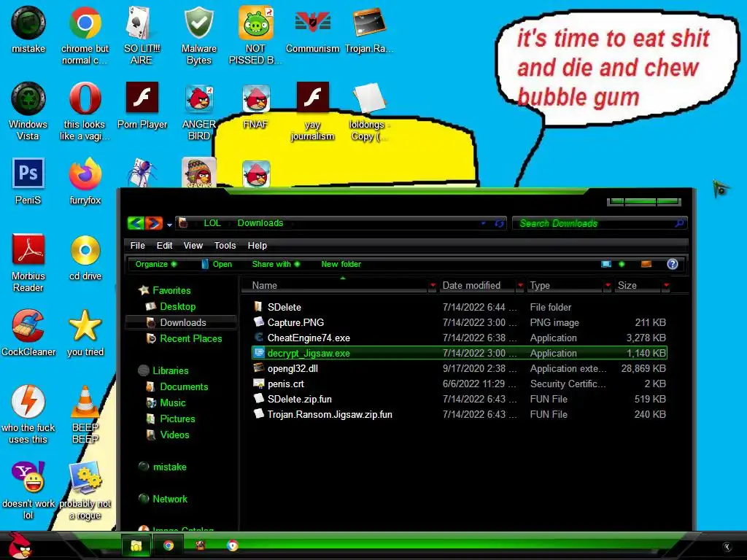Viewport: 747px width, 560px height.
Task: Open the Communism desktop icon
Action: tap(312, 29)
